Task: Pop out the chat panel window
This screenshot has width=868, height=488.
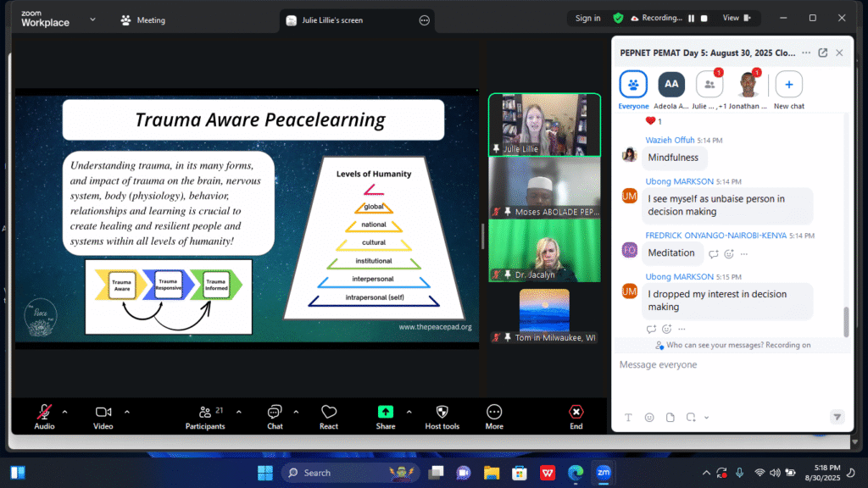Action: click(822, 53)
